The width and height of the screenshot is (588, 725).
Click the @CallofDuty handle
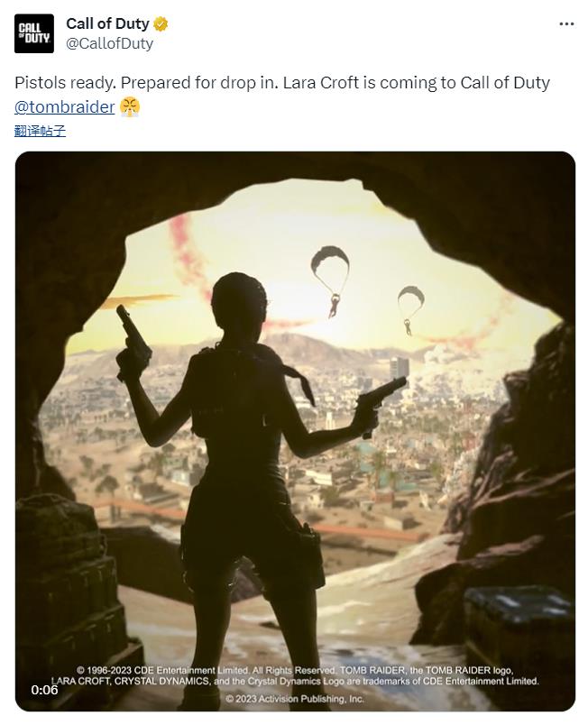(x=109, y=43)
